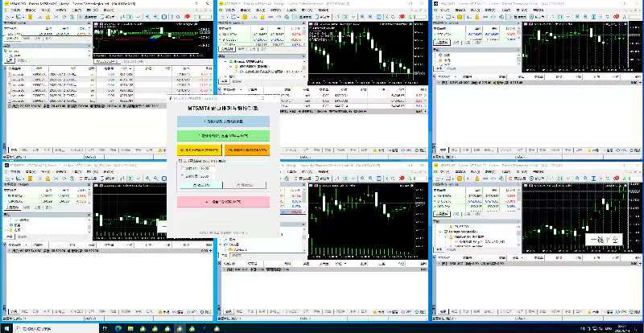644x333 pixels.
Task: Close the Navigator panel in the top-left window
Action: tap(89, 47)
